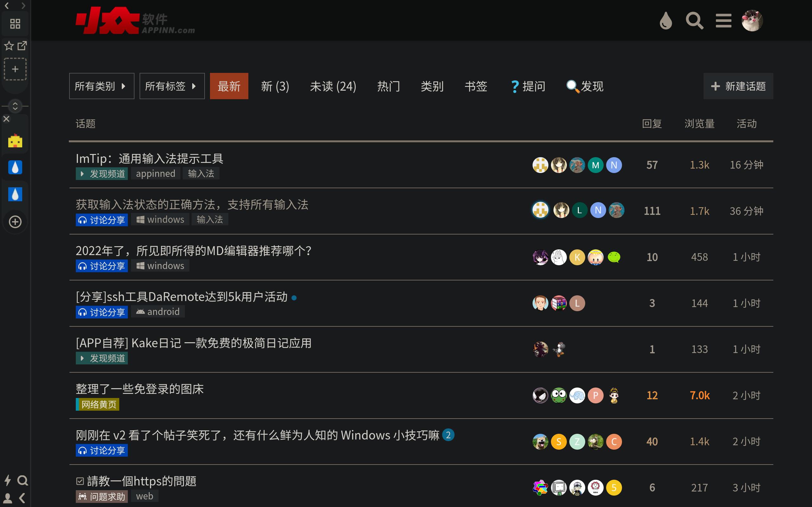Click the star bookmark icon in sidebar

[9, 46]
